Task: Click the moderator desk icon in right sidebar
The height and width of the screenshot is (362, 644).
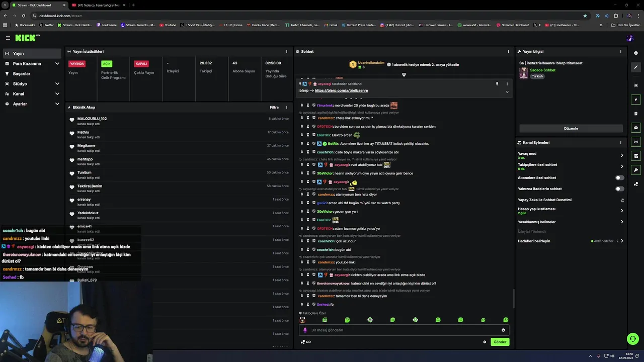Action: click(x=636, y=156)
